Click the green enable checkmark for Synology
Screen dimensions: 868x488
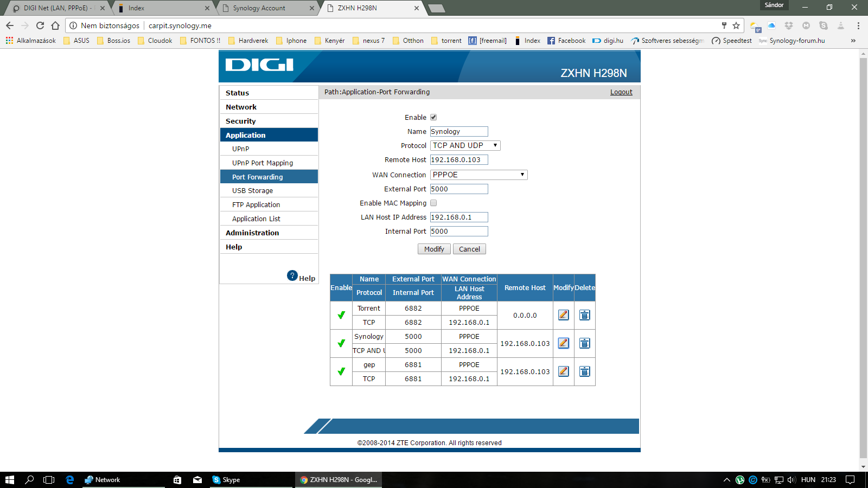pyautogui.click(x=341, y=343)
